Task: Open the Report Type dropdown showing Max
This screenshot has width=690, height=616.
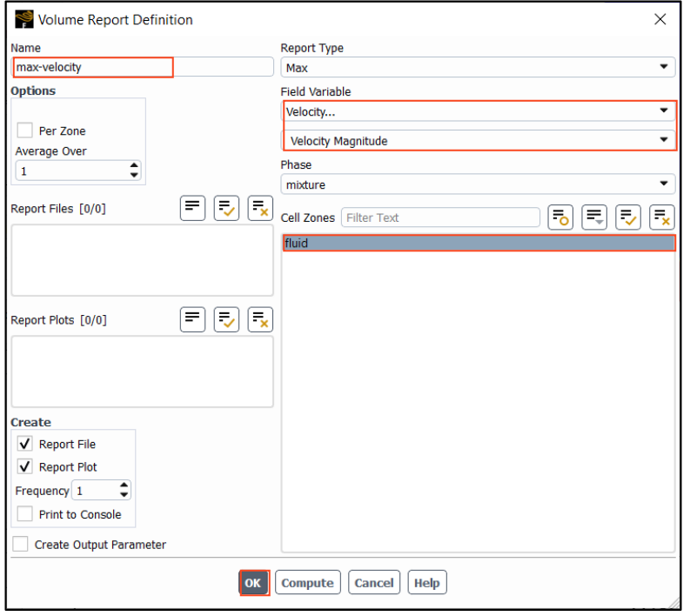Action: click(x=478, y=68)
